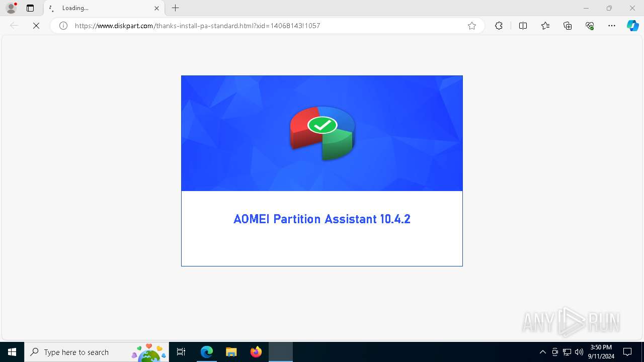Viewport: 644px width, 362px height.
Task: Open Task View on the taskbar
Action: coord(182,352)
